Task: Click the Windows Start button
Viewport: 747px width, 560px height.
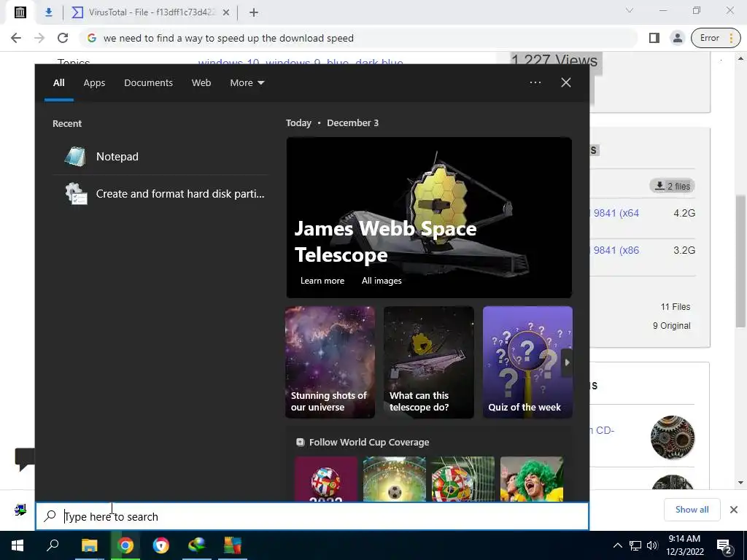Action: coord(18,545)
